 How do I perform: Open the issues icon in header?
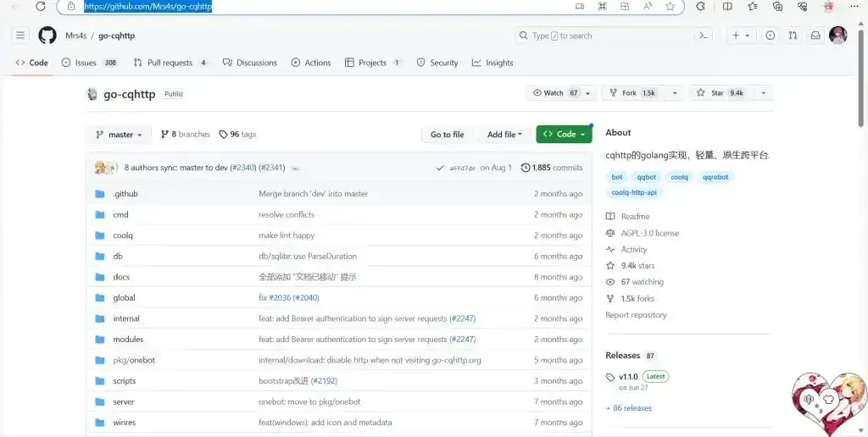770,36
